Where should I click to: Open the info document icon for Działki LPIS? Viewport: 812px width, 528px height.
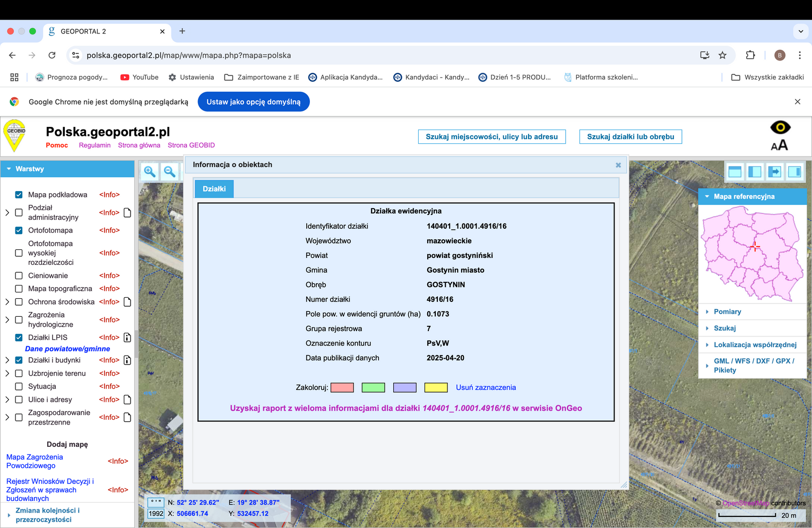(x=127, y=337)
